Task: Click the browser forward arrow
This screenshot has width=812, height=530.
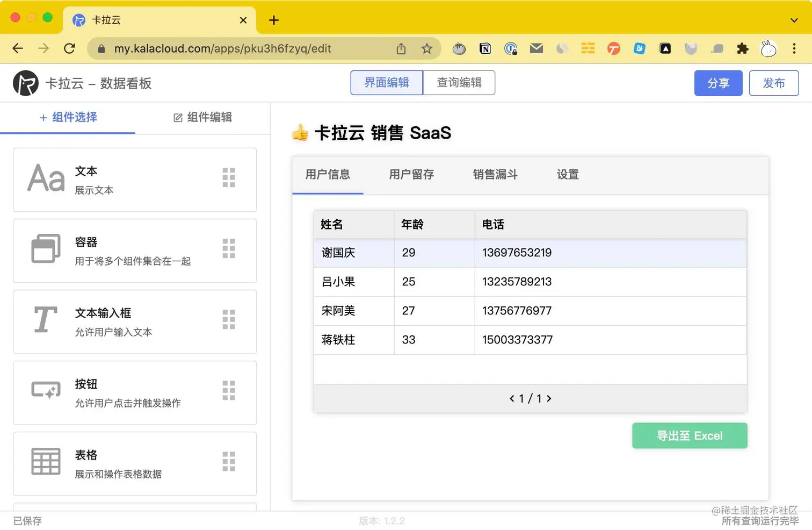Action: click(x=44, y=48)
